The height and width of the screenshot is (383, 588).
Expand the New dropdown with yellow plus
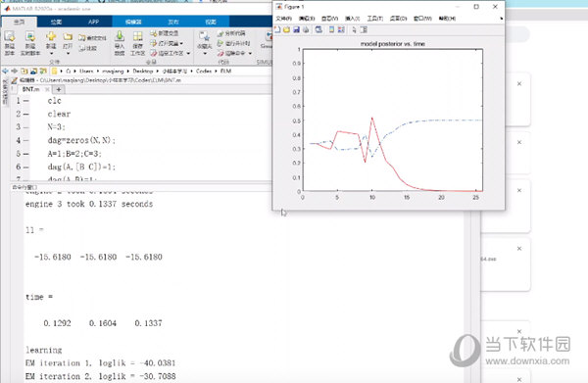coord(51,54)
